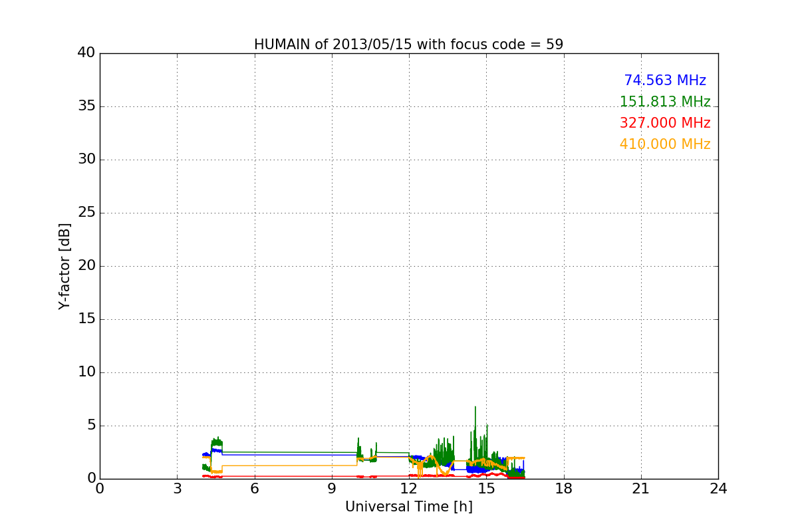
Task: Click the y-axis tick label 40
Action: (x=86, y=53)
